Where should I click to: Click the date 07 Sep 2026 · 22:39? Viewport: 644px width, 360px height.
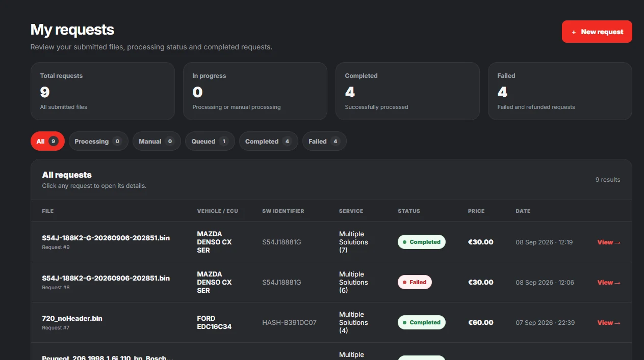point(545,323)
